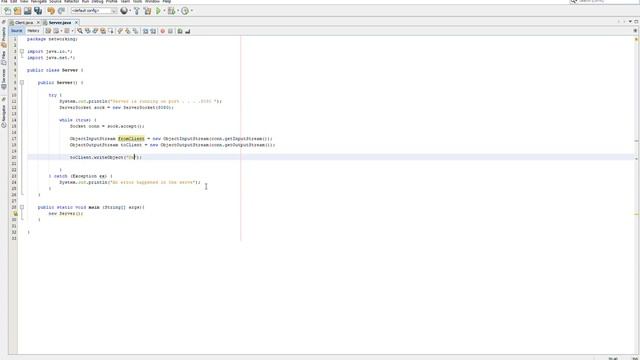The height and width of the screenshot is (360, 640).
Task: Click the Uncomment lines icon
Action: [x=188, y=31]
